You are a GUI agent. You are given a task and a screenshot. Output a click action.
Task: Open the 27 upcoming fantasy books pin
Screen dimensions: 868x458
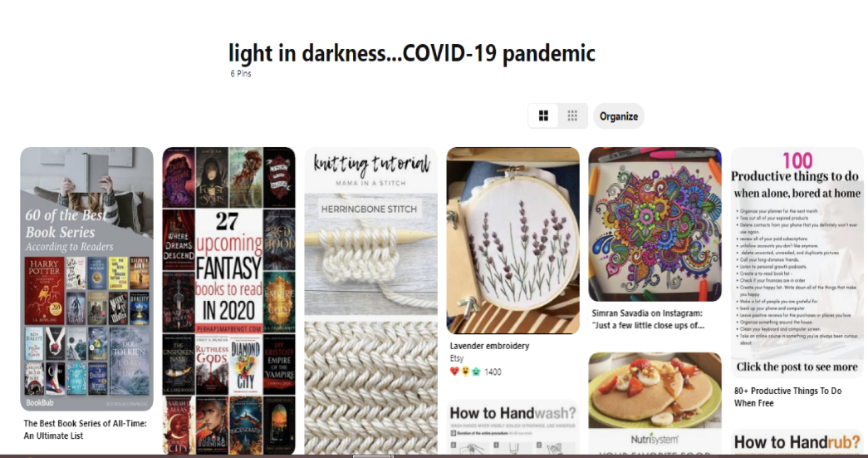click(228, 301)
